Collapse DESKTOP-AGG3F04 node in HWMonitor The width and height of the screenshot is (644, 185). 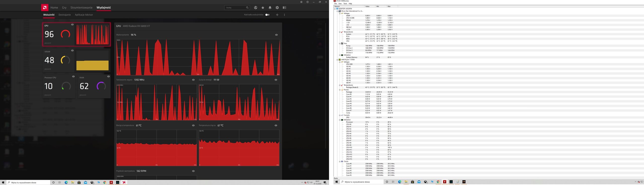tap(335, 9)
